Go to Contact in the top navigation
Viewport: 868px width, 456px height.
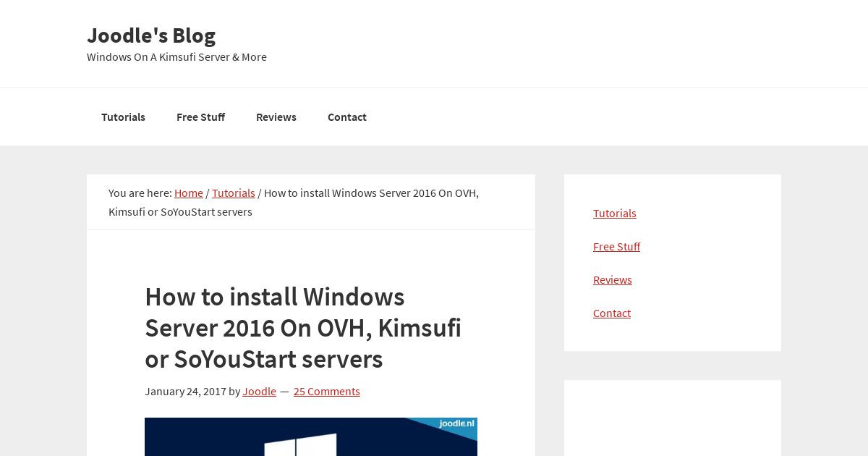(x=347, y=117)
